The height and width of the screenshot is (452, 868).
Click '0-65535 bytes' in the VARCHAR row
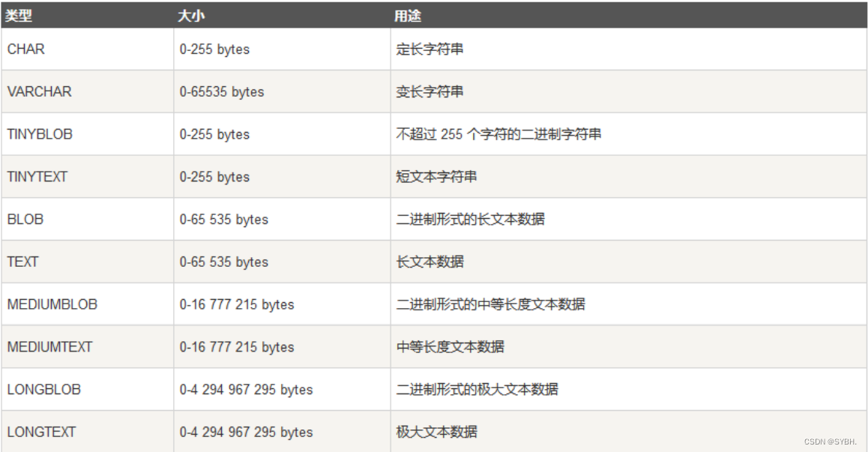pos(221,92)
